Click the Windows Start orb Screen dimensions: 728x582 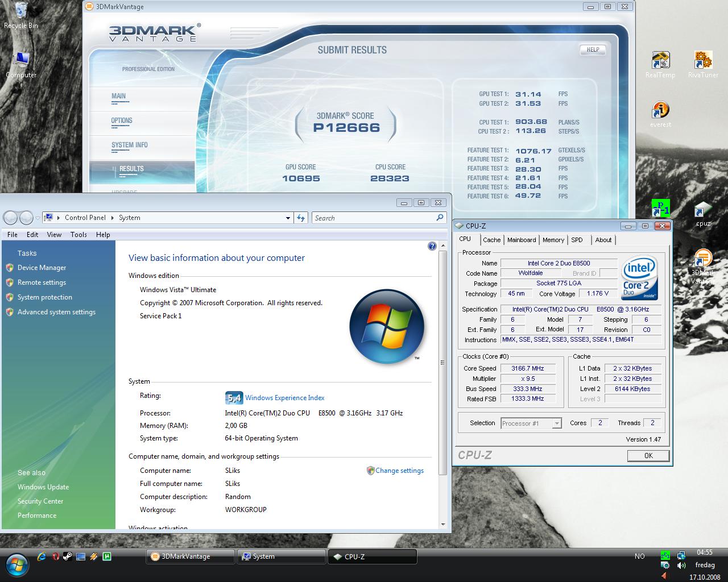(x=16, y=564)
